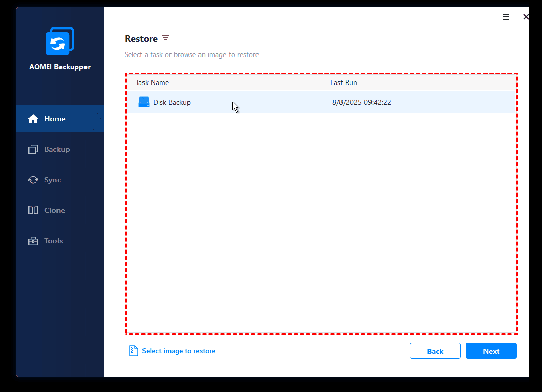Click the AOMEI Backupper title text
This screenshot has width=542, height=392.
(x=60, y=67)
